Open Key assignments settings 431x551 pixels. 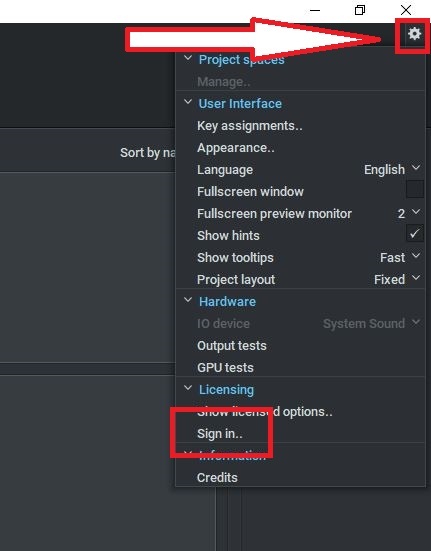click(249, 126)
